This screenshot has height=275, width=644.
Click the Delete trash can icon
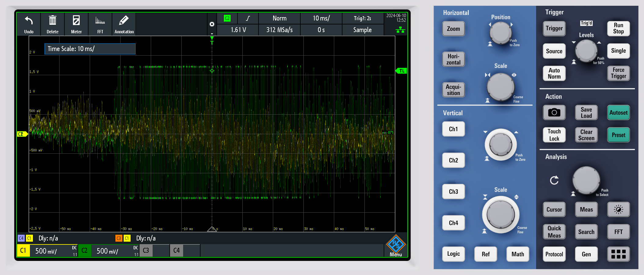point(52,21)
